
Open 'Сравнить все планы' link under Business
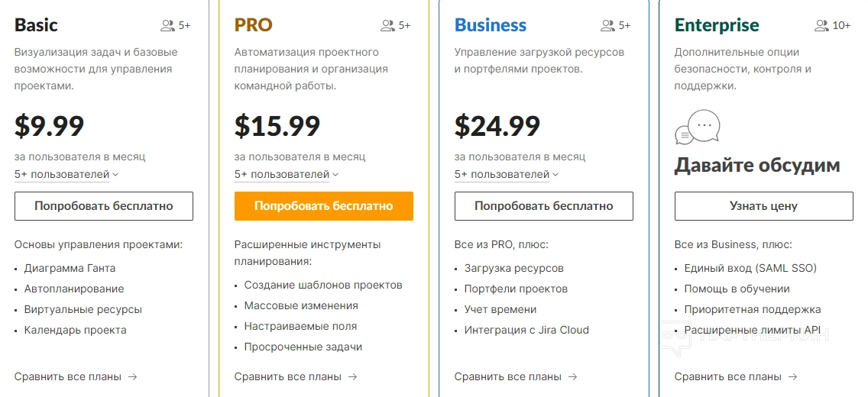coord(508,376)
